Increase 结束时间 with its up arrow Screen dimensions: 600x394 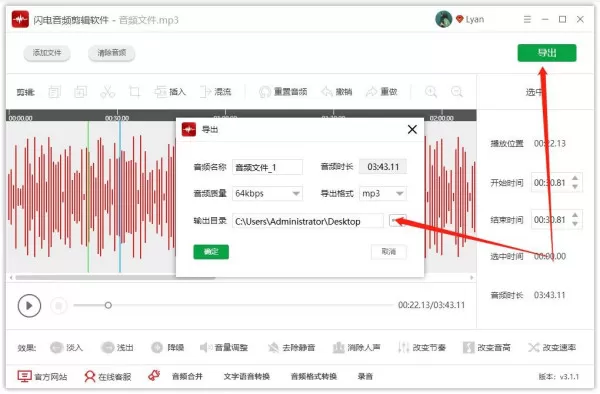(575, 215)
